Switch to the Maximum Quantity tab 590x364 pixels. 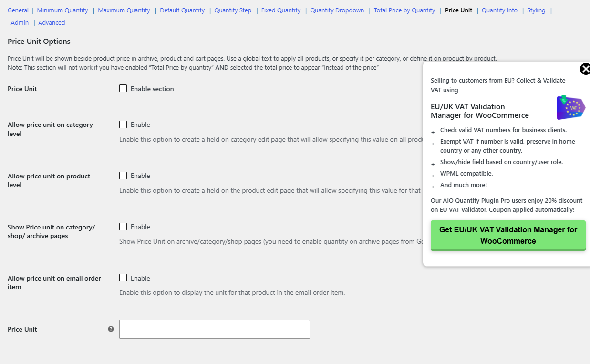pyautogui.click(x=124, y=10)
